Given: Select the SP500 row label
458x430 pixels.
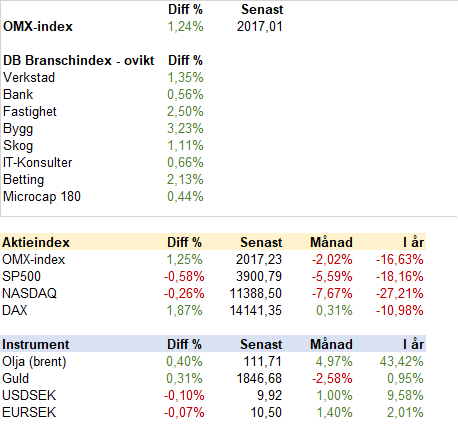Looking at the screenshot, I should (21, 277).
